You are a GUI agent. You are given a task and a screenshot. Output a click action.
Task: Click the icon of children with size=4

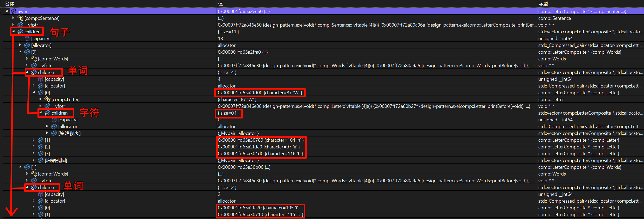[x=34, y=72]
